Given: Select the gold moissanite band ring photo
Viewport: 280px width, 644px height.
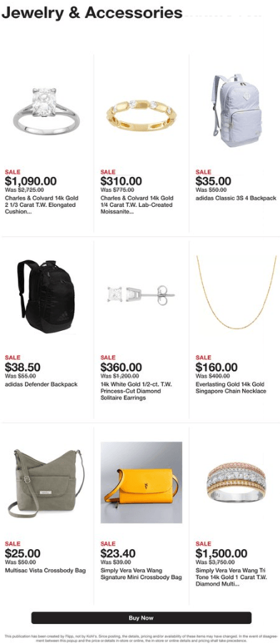Looking at the screenshot, I should [141, 116].
